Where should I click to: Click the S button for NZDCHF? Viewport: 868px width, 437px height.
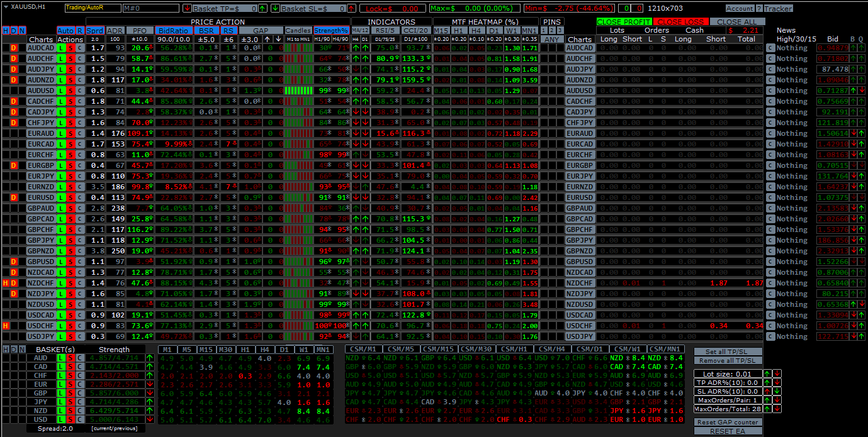(70, 283)
